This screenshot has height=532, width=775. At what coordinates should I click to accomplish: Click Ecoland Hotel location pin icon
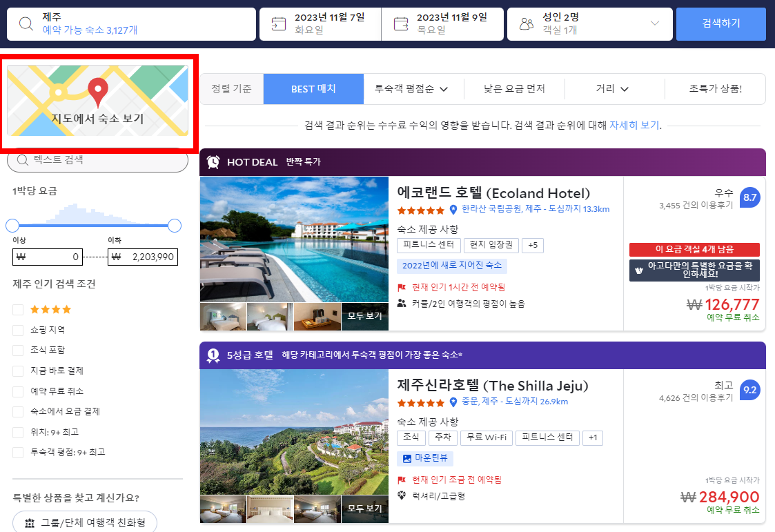tap(453, 210)
